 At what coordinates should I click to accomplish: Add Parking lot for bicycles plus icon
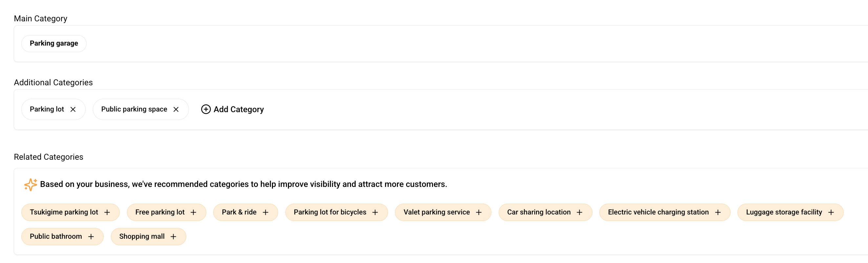click(375, 212)
